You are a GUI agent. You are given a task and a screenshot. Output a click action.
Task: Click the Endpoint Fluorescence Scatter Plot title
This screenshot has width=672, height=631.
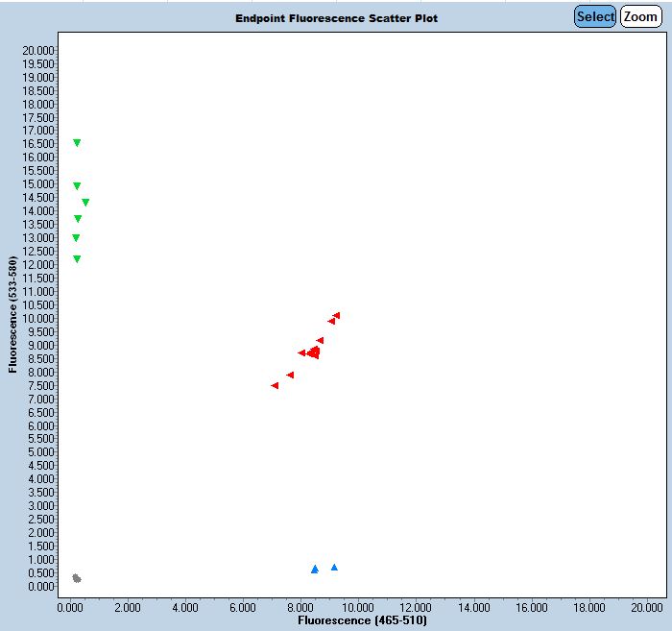[336, 18]
